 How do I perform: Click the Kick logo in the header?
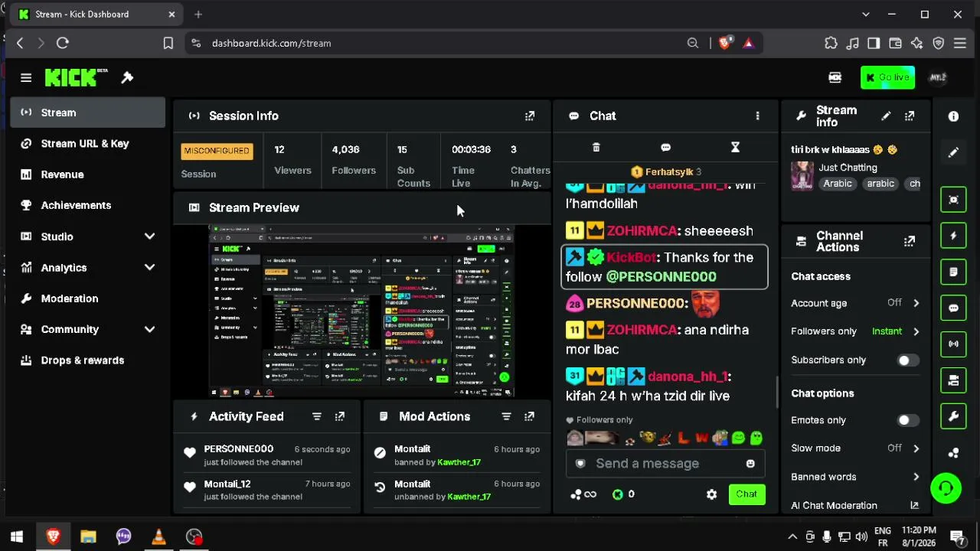[x=76, y=77]
